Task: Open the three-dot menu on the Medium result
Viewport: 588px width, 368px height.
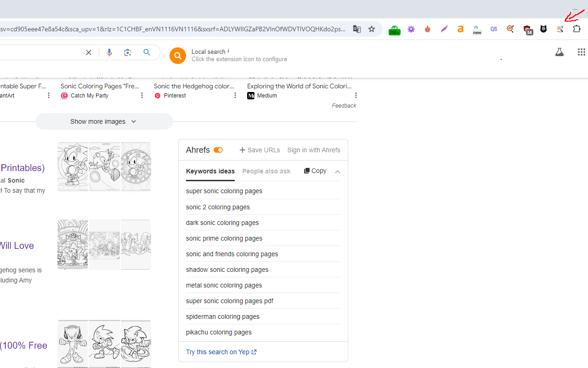Action: (x=356, y=95)
